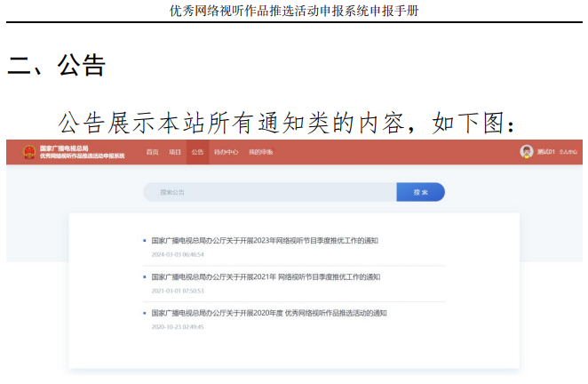Click the user avatar icon
Image resolution: width=588 pixels, height=384 pixels.
click(x=527, y=152)
